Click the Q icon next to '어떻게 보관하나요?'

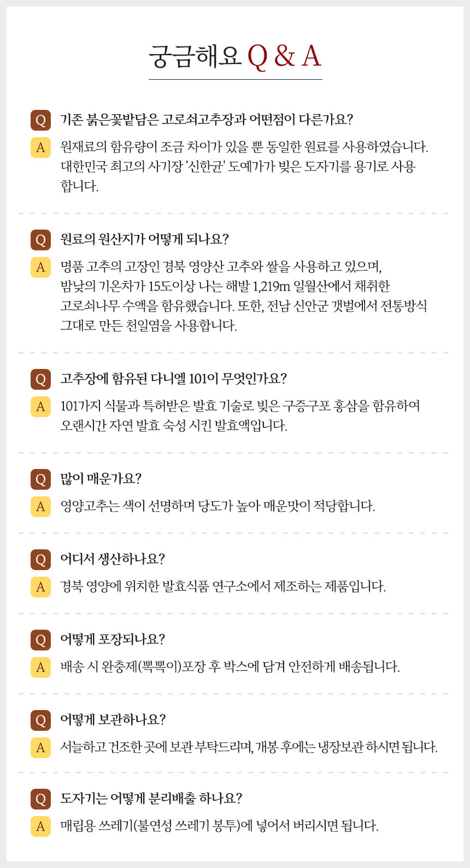pyautogui.click(x=40, y=720)
